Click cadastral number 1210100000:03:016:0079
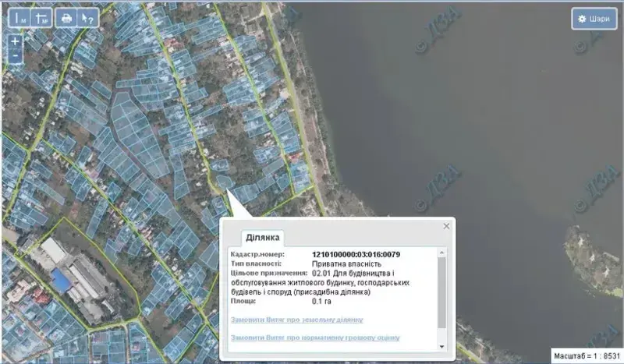The width and height of the screenshot is (624, 364). [x=356, y=254]
